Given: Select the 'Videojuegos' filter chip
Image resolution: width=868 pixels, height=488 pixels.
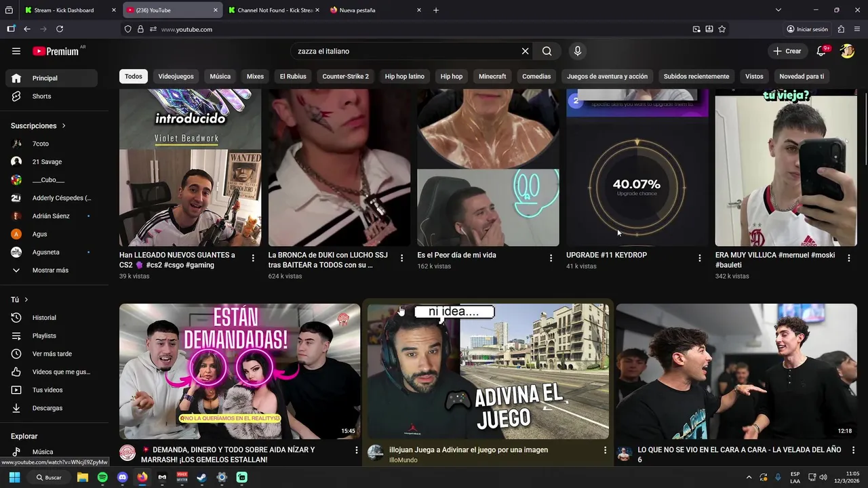Looking at the screenshot, I should pos(176,77).
